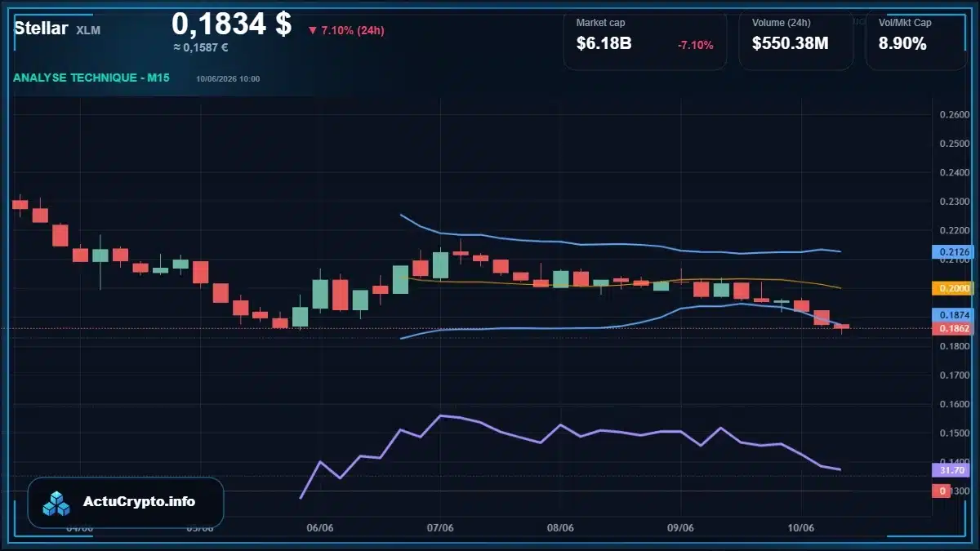Click the Market cap label
The width and height of the screenshot is (980, 551).
point(600,23)
